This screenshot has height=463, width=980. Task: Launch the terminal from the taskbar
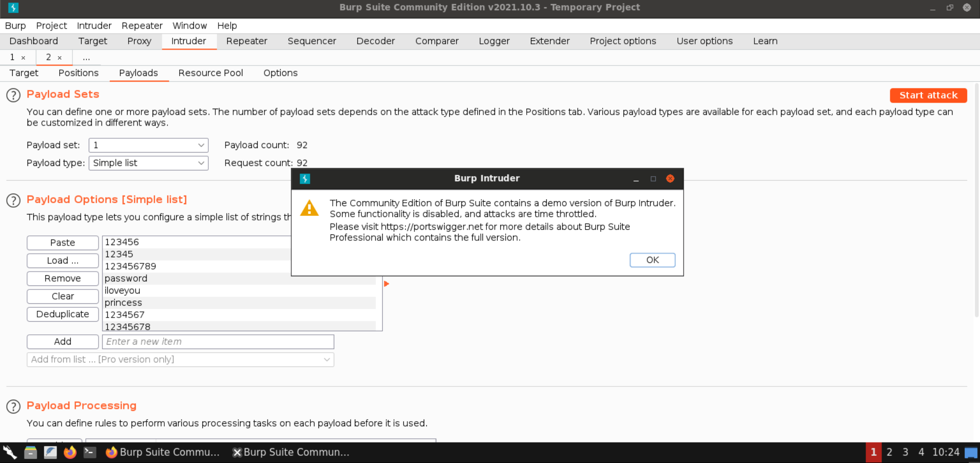tap(90, 452)
